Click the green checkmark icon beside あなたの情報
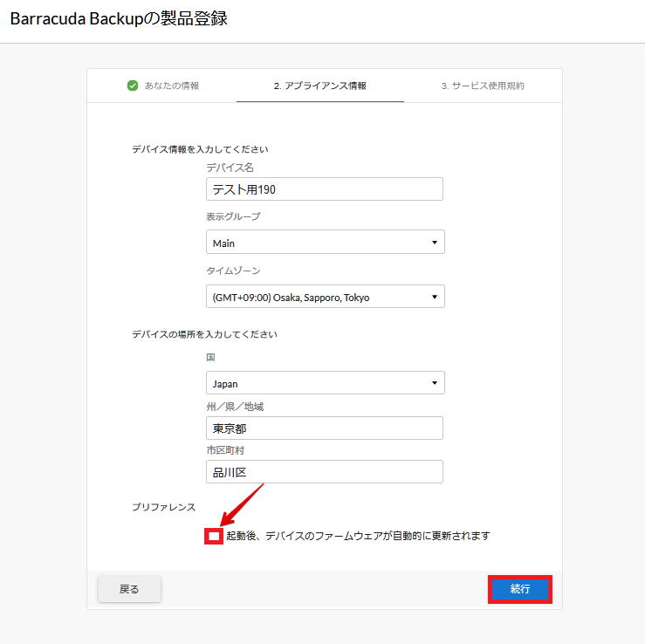This screenshot has height=644, width=645. (133, 86)
